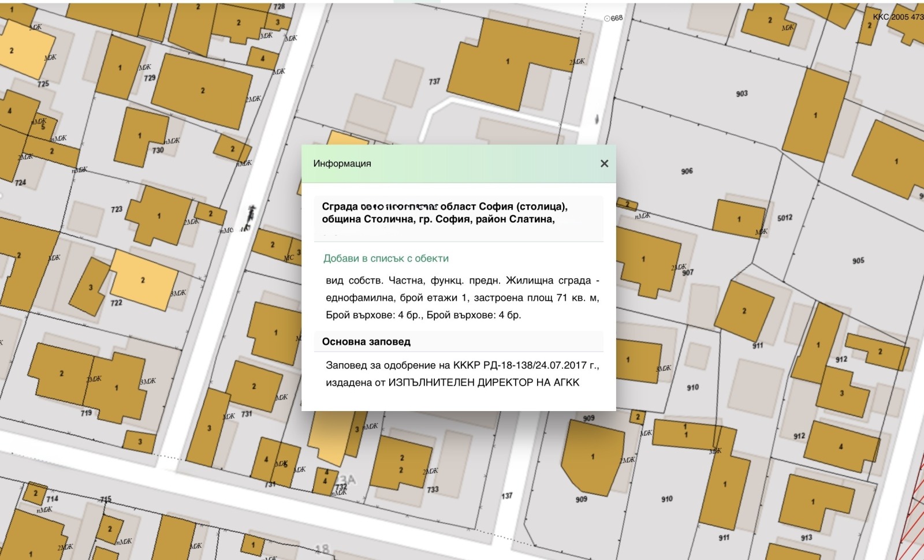Select parcel label 905 on map
The width and height of the screenshot is (924, 560).
[858, 260]
